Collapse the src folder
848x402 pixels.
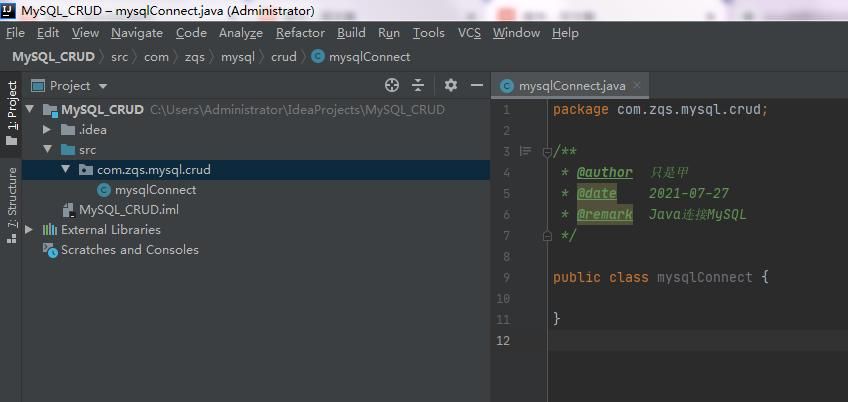(x=47, y=150)
